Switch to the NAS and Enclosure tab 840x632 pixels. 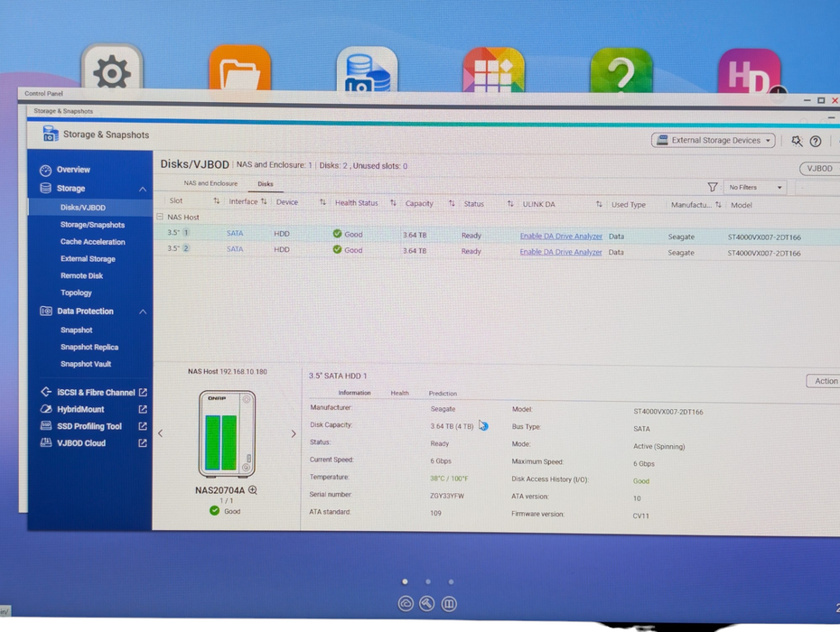pyautogui.click(x=210, y=183)
